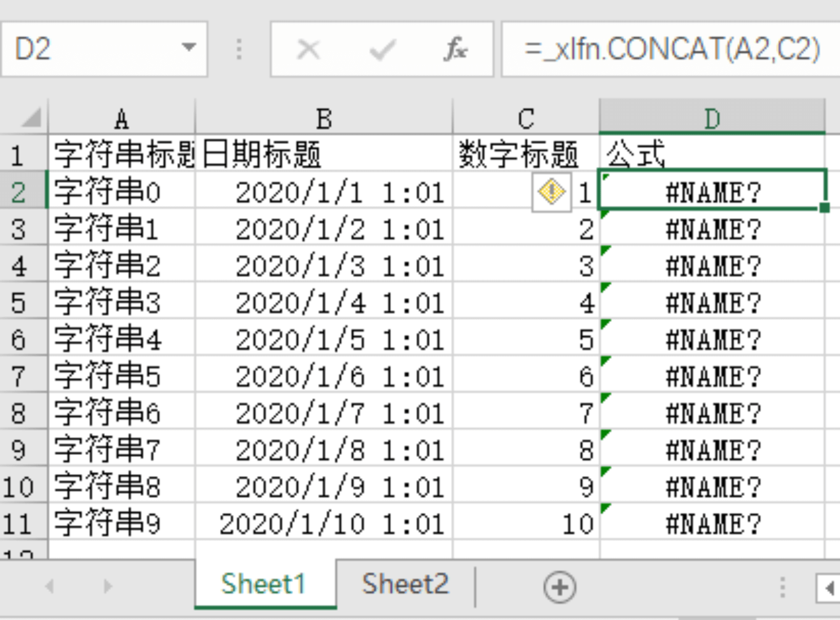Switch to the Sheet2 tab
This screenshot has width=840, height=620.
pyautogui.click(x=405, y=584)
